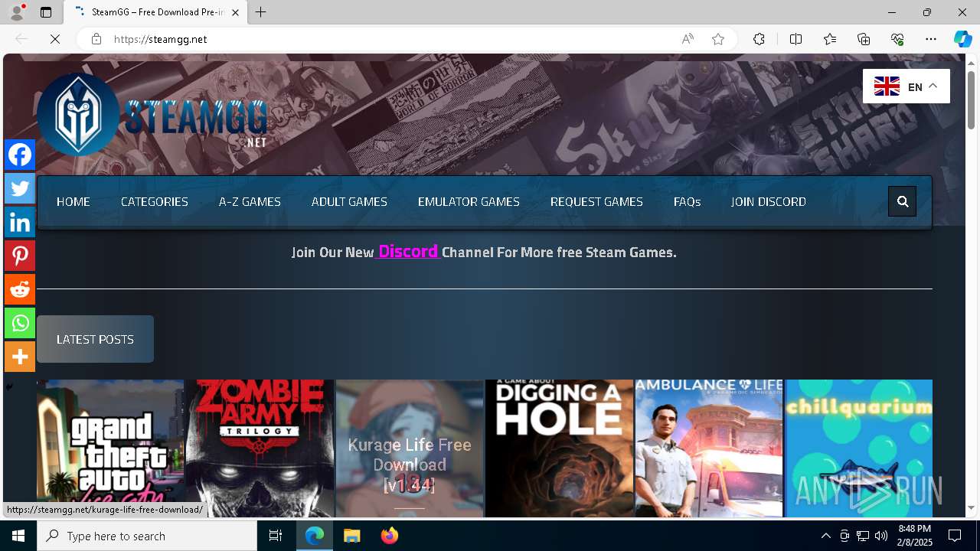Open a new tab plus button
The height and width of the screenshot is (551, 980).
tap(261, 12)
